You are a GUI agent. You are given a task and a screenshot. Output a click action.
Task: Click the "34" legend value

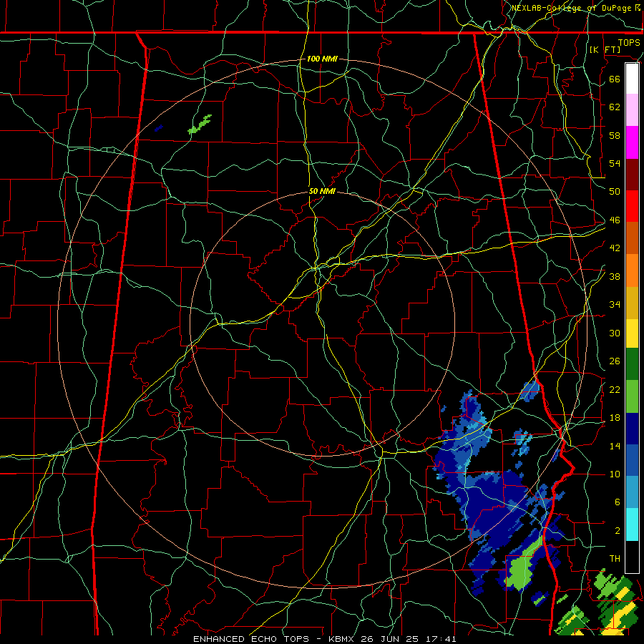[x=615, y=304]
